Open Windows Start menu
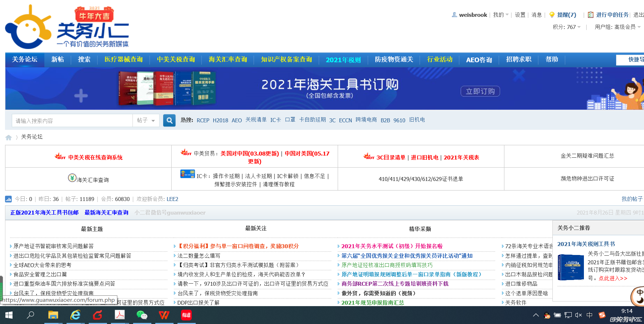 pos(9,315)
